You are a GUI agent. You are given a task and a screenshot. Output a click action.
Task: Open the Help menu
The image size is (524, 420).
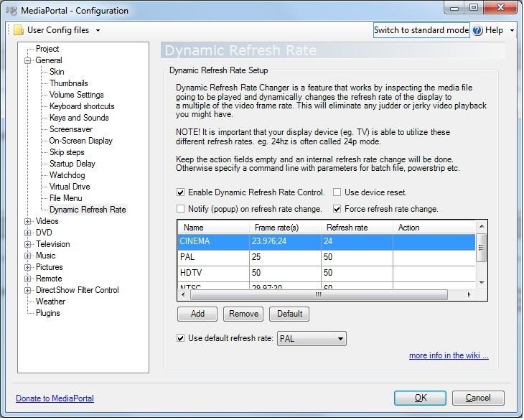(x=495, y=30)
